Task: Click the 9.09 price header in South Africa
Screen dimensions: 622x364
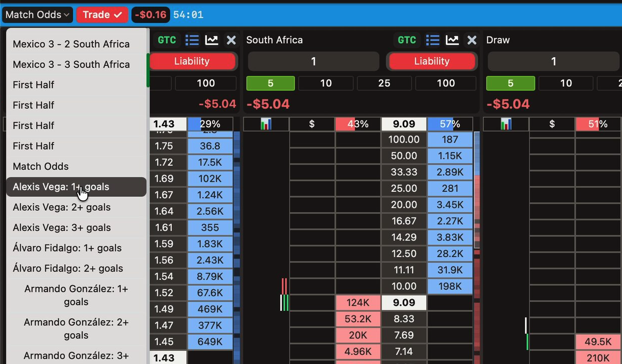Action: click(404, 124)
